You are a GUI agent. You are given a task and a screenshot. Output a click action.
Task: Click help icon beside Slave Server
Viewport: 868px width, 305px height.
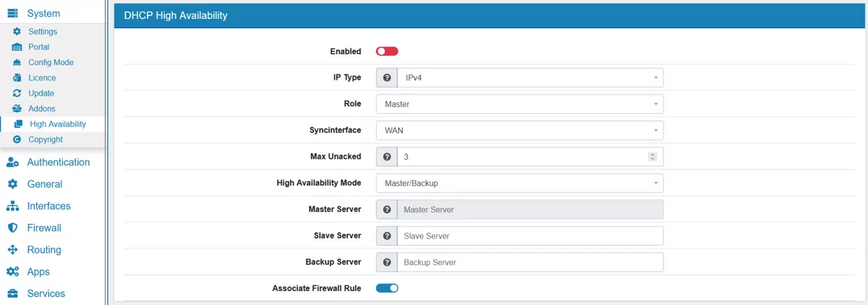pos(387,235)
